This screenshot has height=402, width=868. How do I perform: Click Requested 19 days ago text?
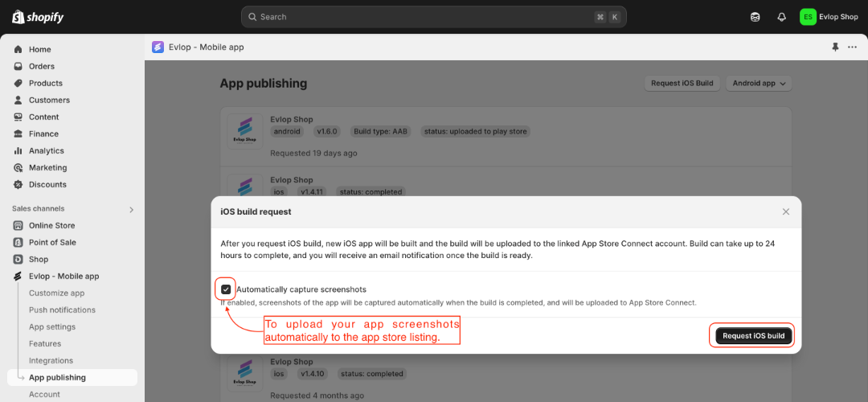(x=314, y=153)
